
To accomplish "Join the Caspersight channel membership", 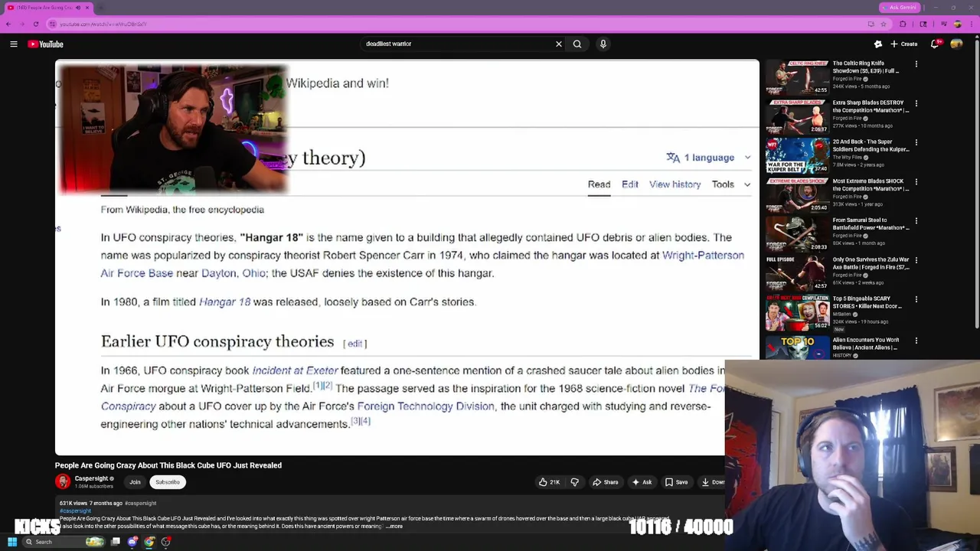I will click(135, 482).
